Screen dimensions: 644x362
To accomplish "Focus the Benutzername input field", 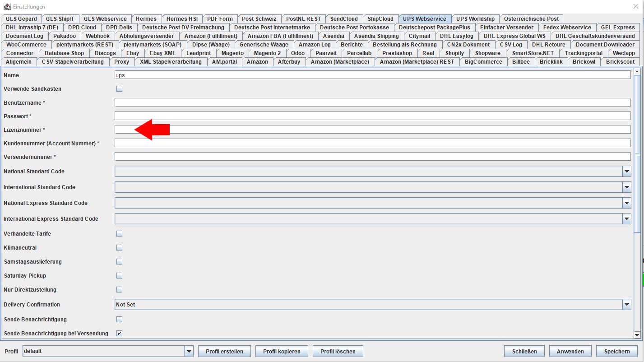I will [373, 102].
